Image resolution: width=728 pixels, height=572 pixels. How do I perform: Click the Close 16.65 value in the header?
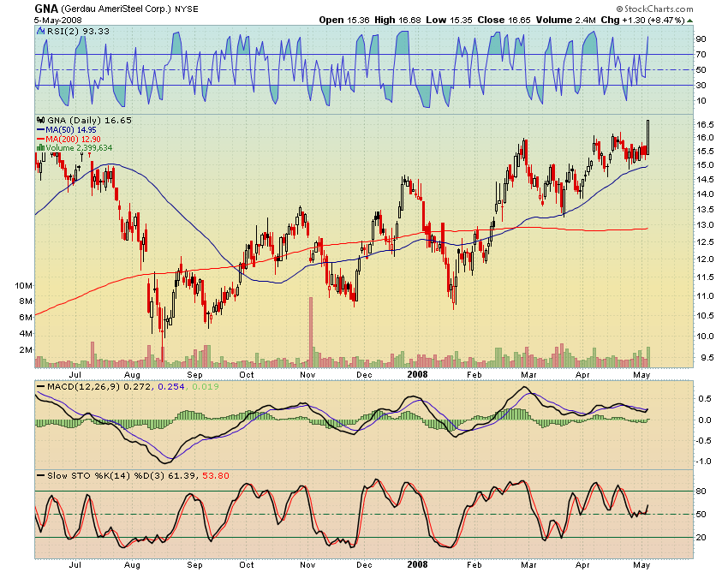click(x=504, y=20)
